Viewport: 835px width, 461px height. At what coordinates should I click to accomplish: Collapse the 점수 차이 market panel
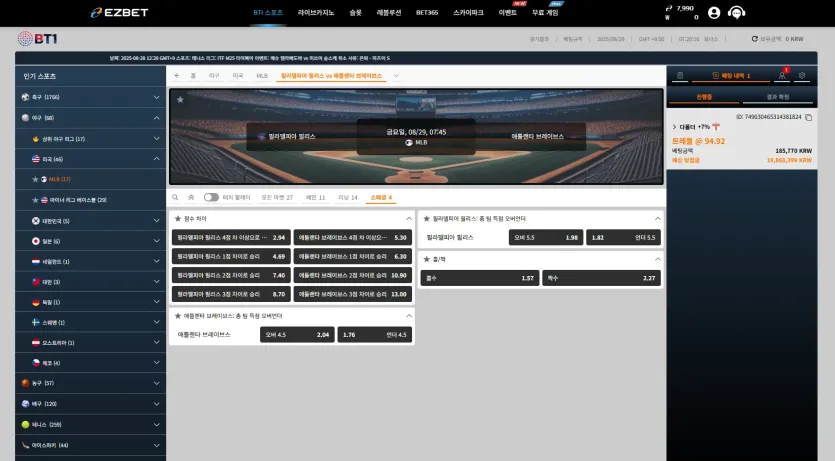click(409, 219)
